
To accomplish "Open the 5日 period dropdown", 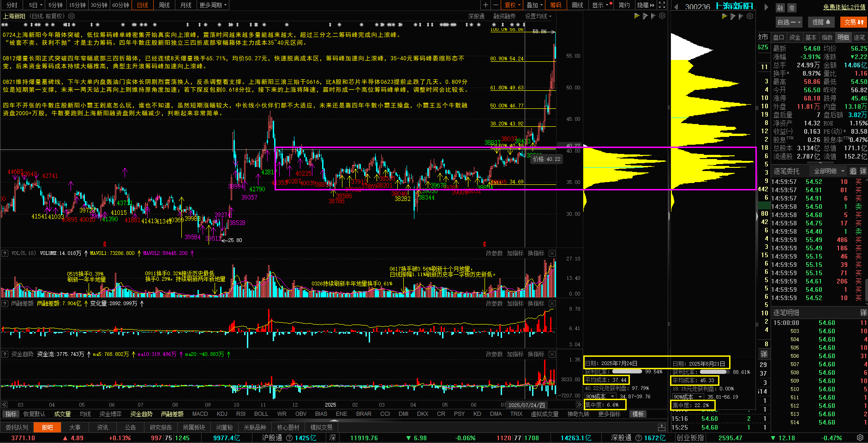I will [35, 5].
